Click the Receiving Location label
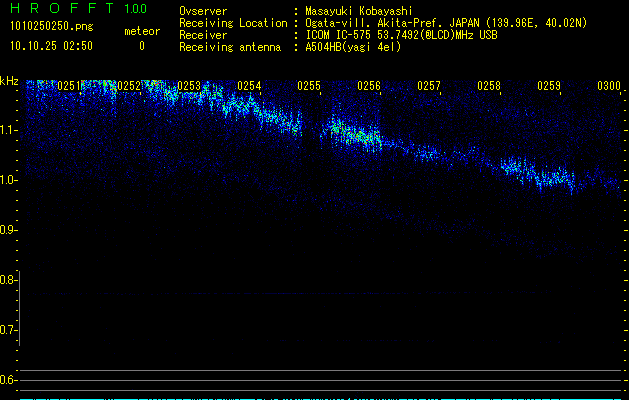629x400 pixels. click(233, 23)
